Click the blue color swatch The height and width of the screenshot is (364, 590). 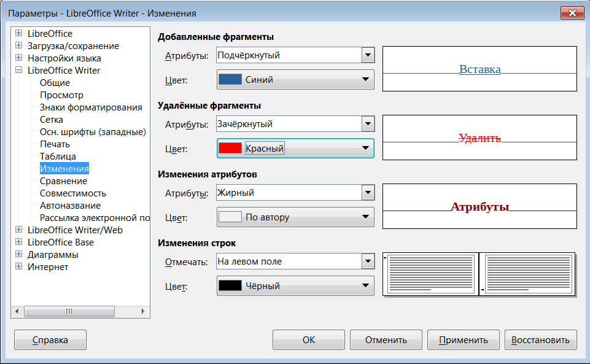(230, 79)
